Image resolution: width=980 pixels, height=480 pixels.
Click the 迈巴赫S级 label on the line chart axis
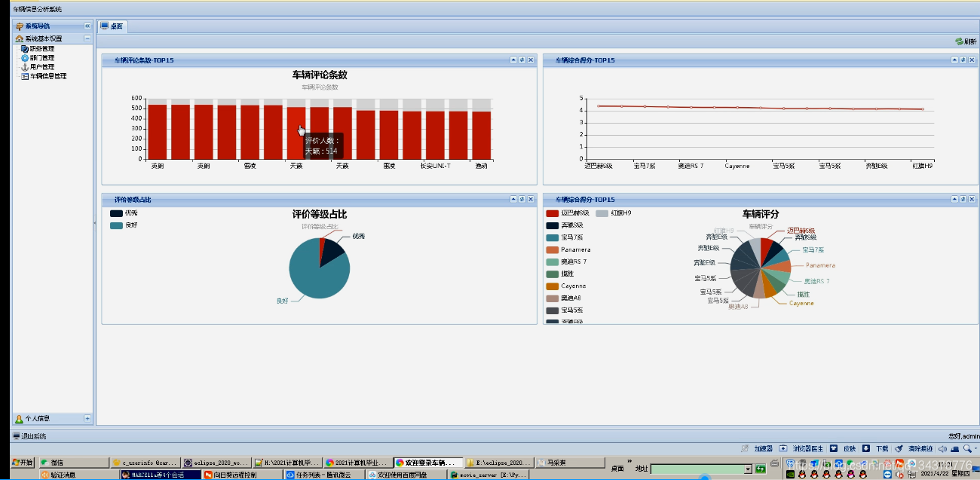[x=599, y=165]
